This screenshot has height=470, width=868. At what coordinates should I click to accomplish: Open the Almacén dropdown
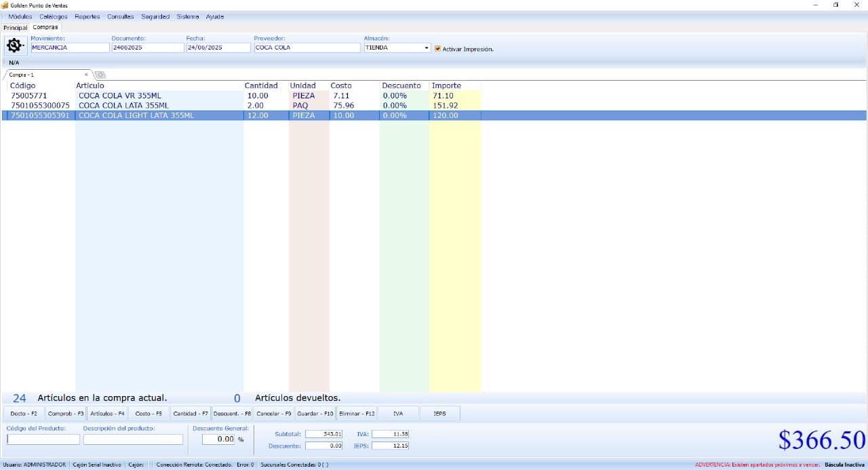point(427,48)
